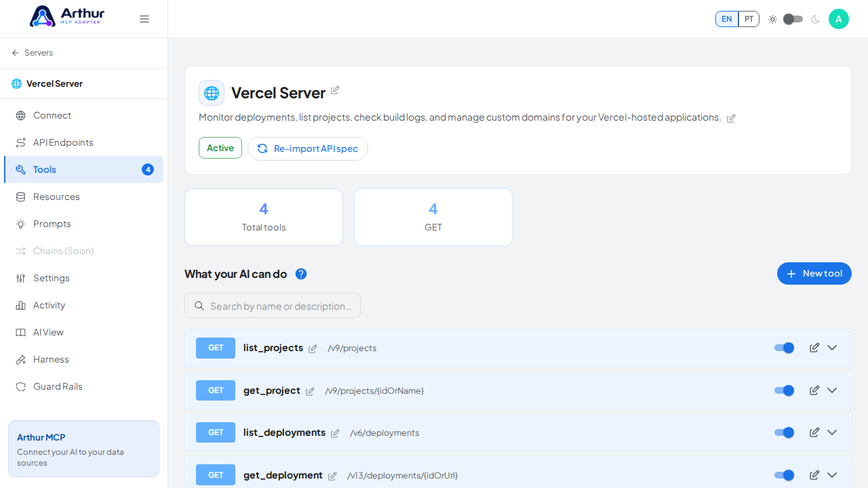
Task: Click the sun light-mode icon
Action: click(772, 19)
